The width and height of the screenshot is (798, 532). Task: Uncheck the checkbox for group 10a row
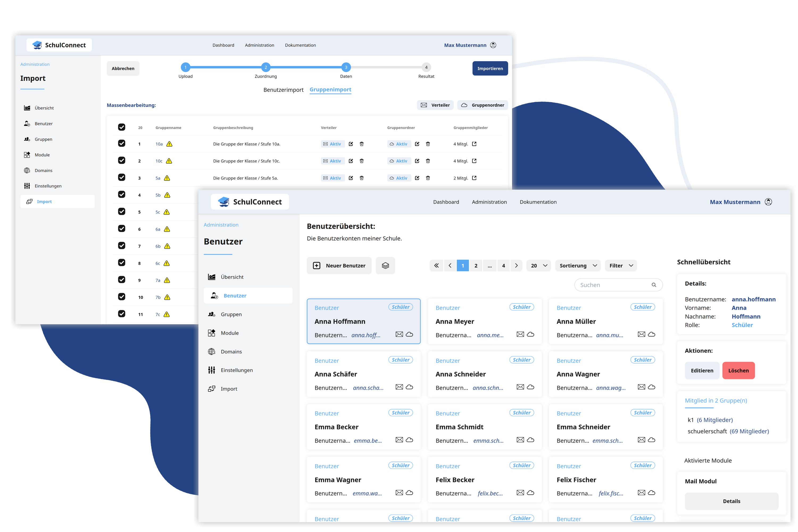point(122,144)
